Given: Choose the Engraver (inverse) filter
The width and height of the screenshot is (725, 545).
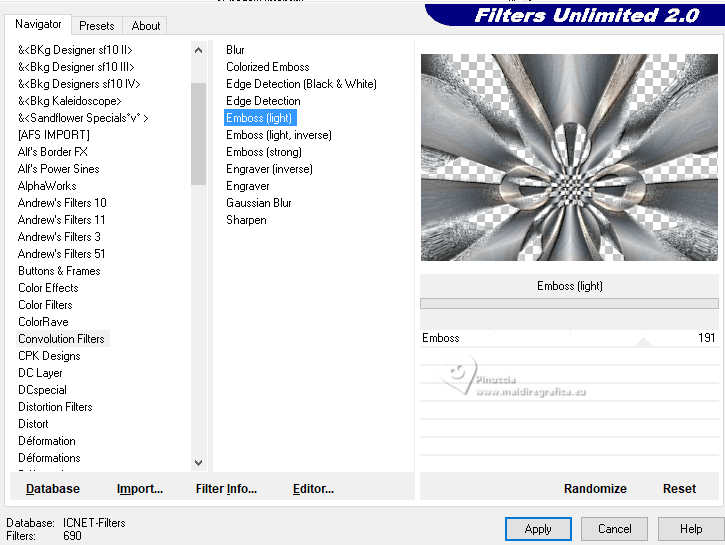Looking at the screenshot, I should 269,169.
